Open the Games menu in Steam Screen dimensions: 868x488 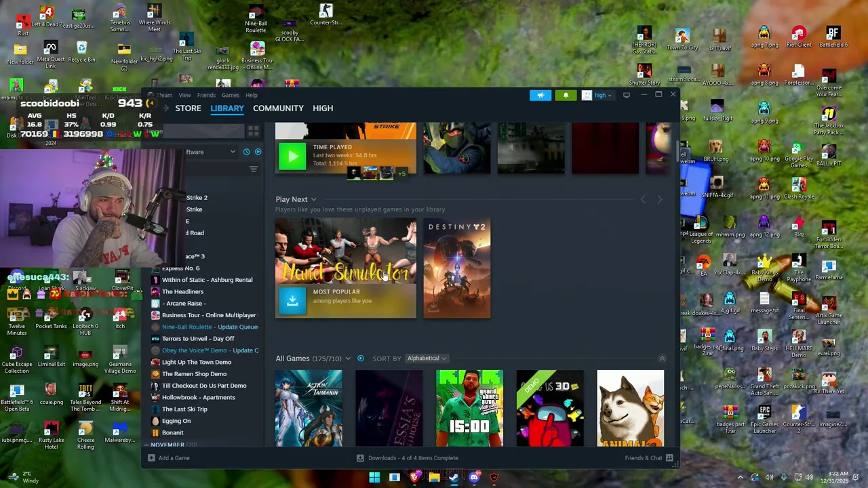[231, 96]
